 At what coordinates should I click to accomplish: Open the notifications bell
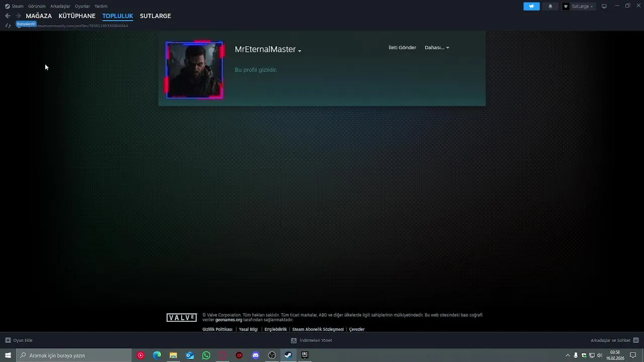click(550, 6)
